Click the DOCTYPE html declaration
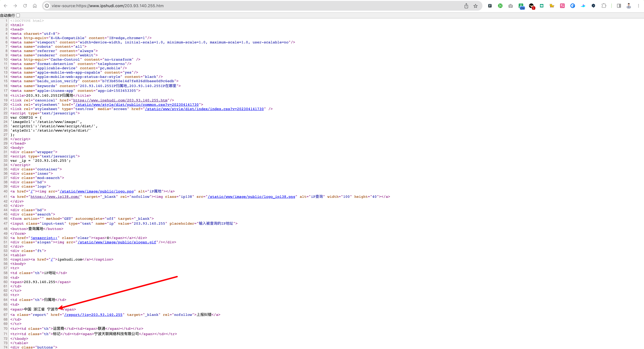 27,21
